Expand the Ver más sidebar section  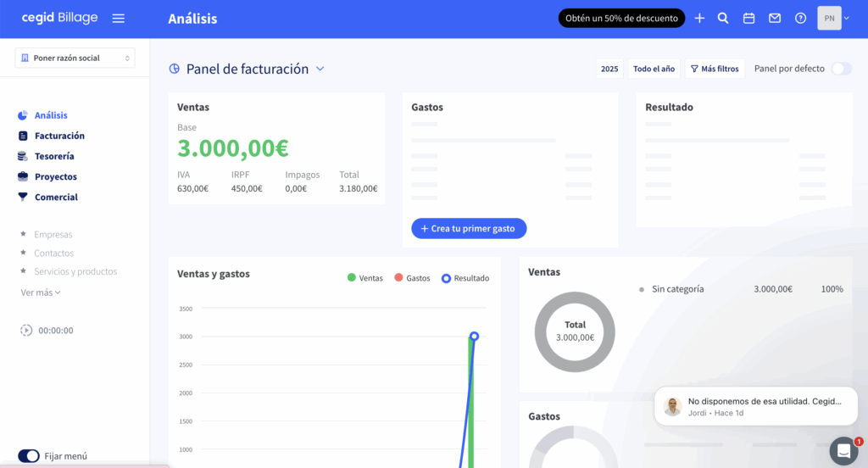[41, 292]
